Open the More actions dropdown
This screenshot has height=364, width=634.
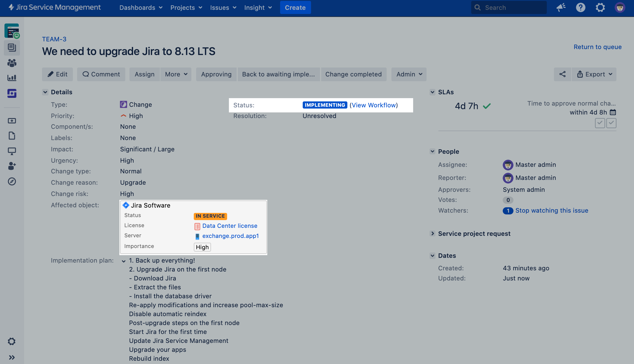click(x=176, y=74)
